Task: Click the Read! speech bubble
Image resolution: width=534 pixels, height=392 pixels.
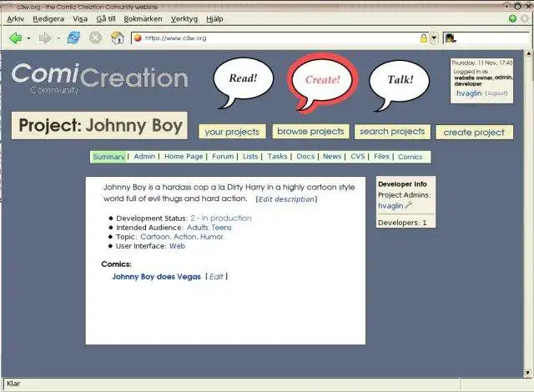Action: click(x=243, y=80)
